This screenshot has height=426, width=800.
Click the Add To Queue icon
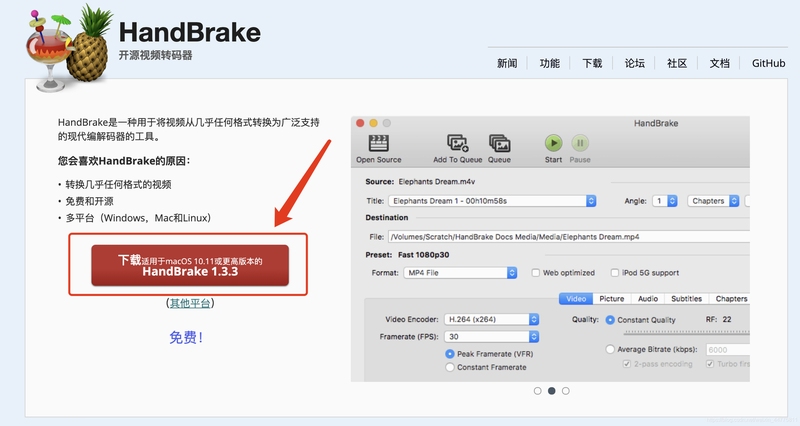[458, 143]
